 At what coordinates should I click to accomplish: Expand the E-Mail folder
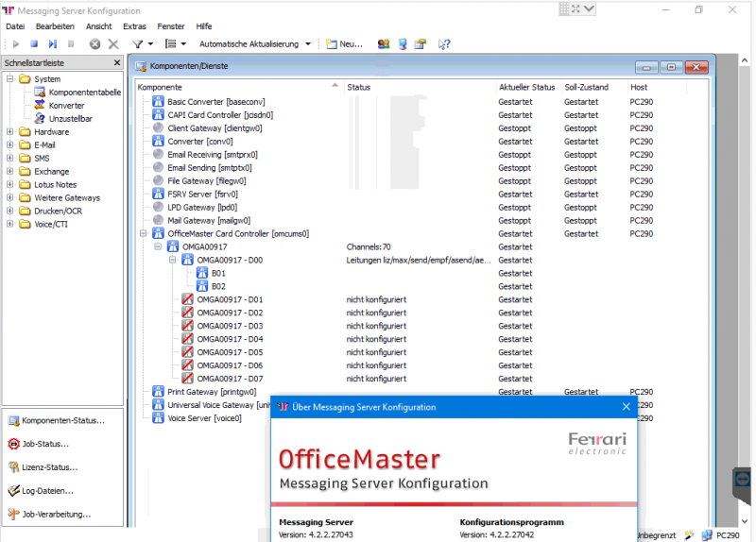[9, 144]
